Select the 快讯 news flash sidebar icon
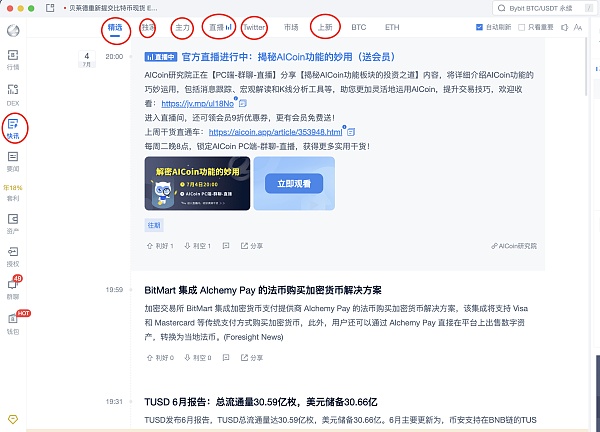The width and height of the screenshot is (600, 432). coord(13,126)
